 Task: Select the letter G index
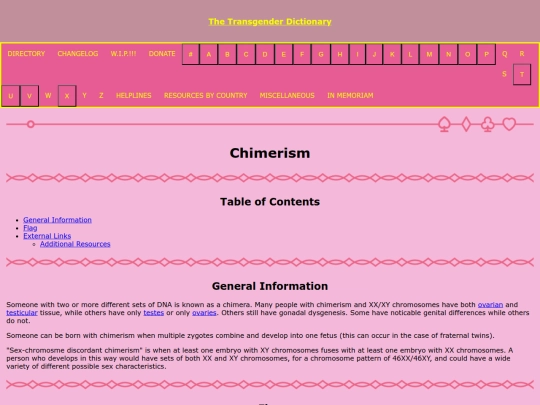[x=321, y=54]
